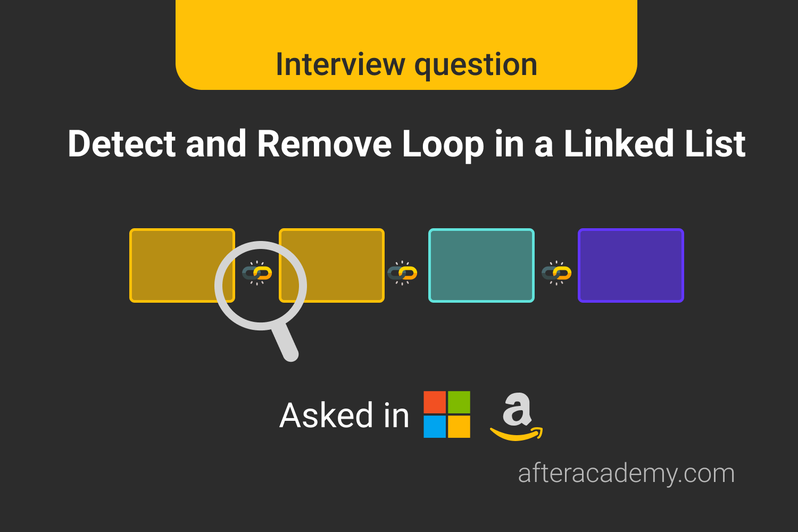The image size is (798, 532).
Task: Click the blue square of Microsoft logo
Action: point(435,427)
